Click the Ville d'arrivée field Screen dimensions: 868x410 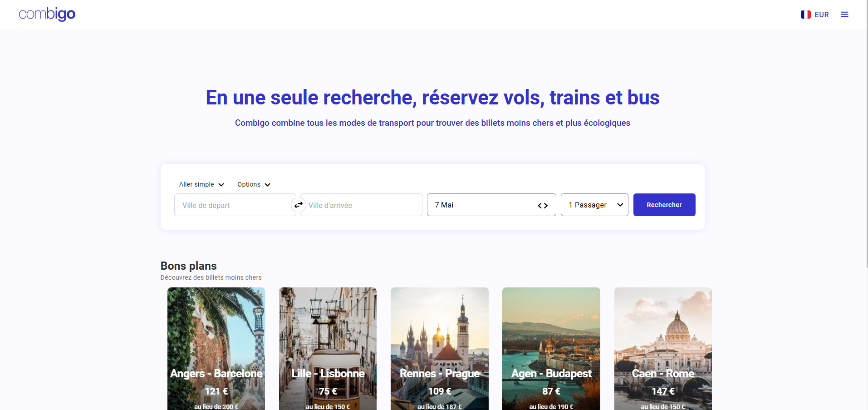coord(361,205)
